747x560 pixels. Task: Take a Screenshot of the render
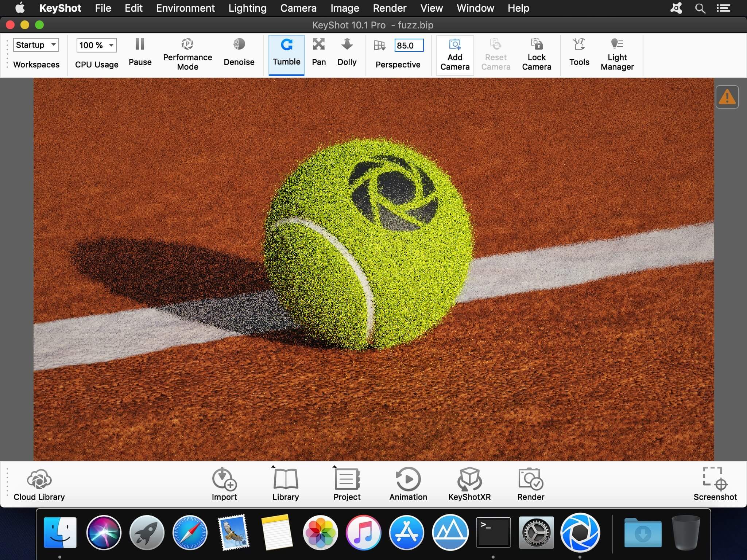715,485
